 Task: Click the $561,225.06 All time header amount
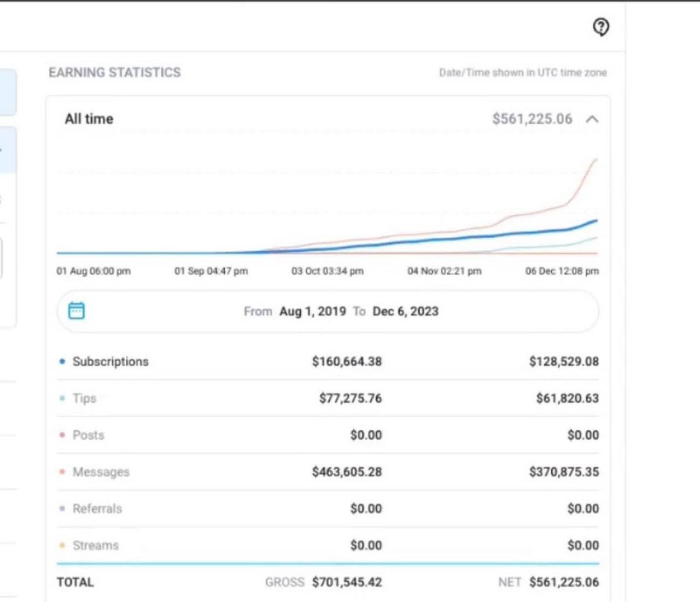(x=532, y=119)
